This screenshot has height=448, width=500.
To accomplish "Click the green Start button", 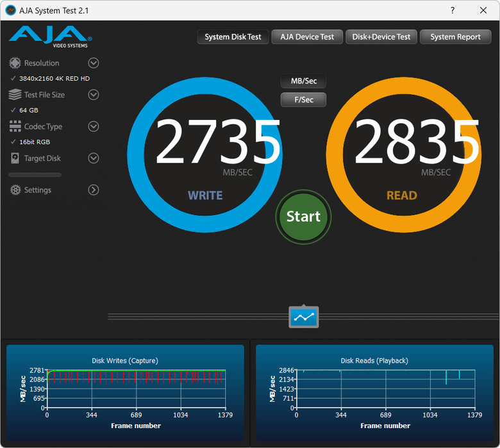I will click(x=304, y=217).
